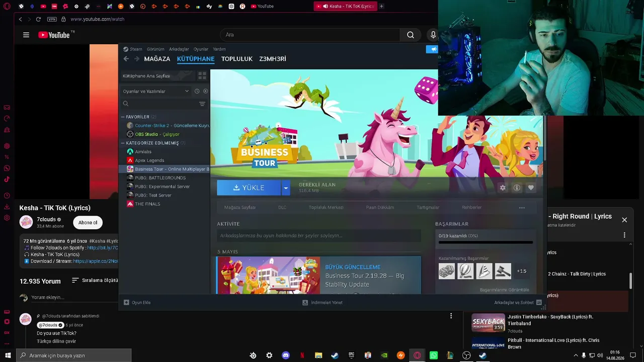Go back in Steam navigation

point(126,59)
